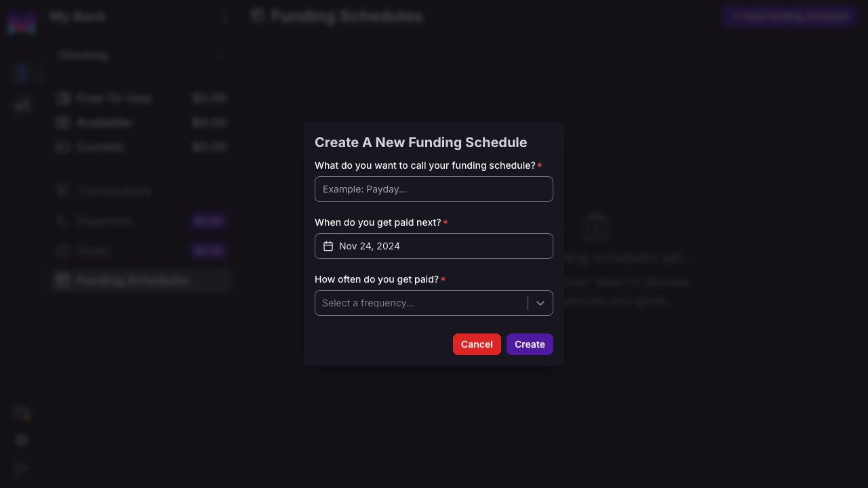Click the logout icon at the bottom left

click(22, 468)
